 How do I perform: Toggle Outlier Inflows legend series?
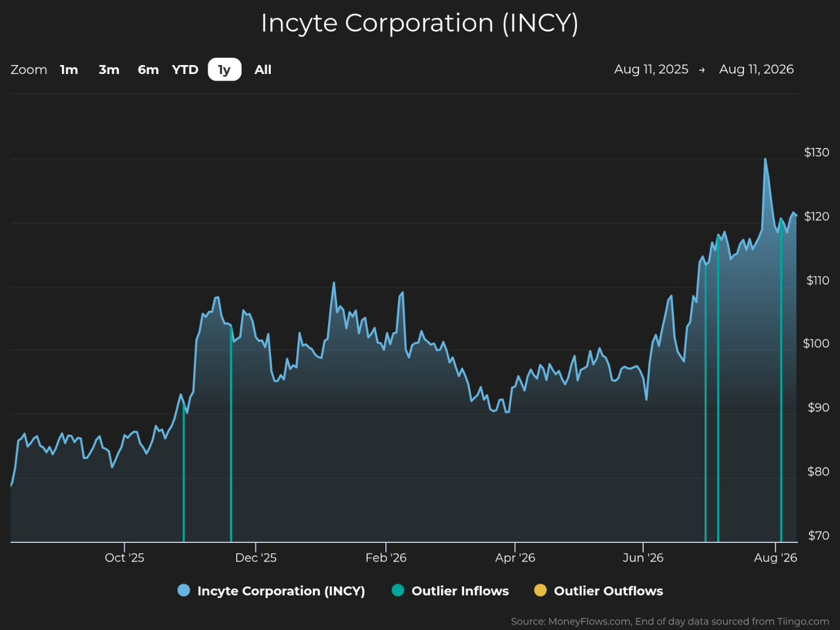point(450,591)
